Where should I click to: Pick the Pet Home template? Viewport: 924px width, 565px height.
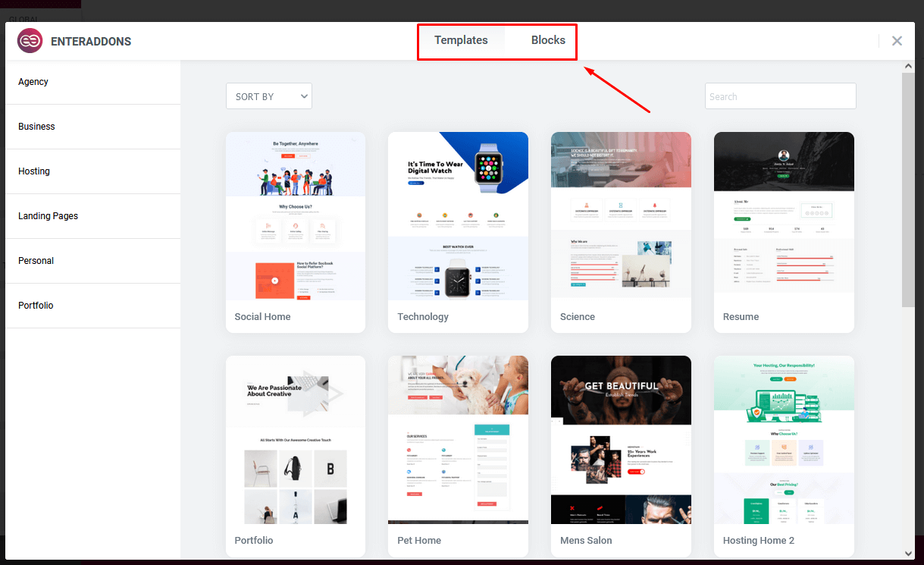pyautogui.click(x=458, y=440)
